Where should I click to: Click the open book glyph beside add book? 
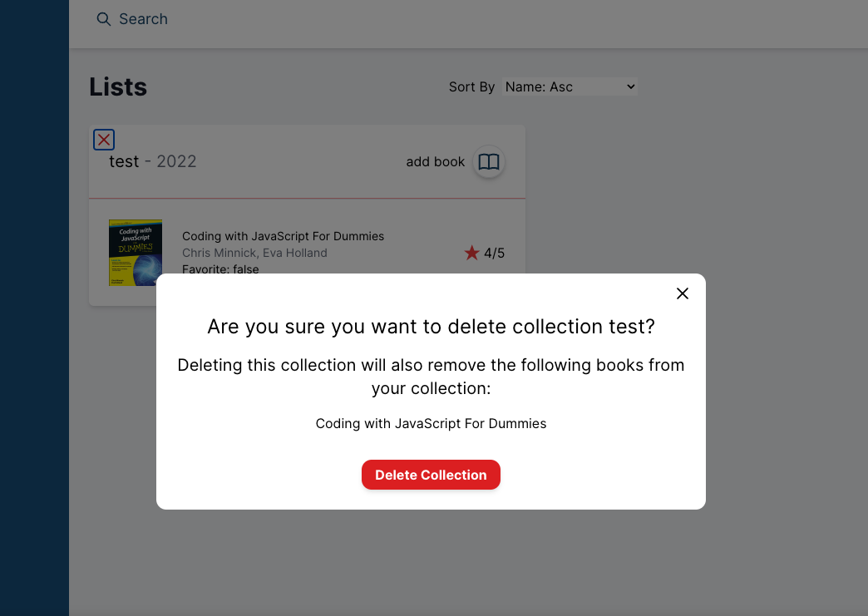(489, 162)
